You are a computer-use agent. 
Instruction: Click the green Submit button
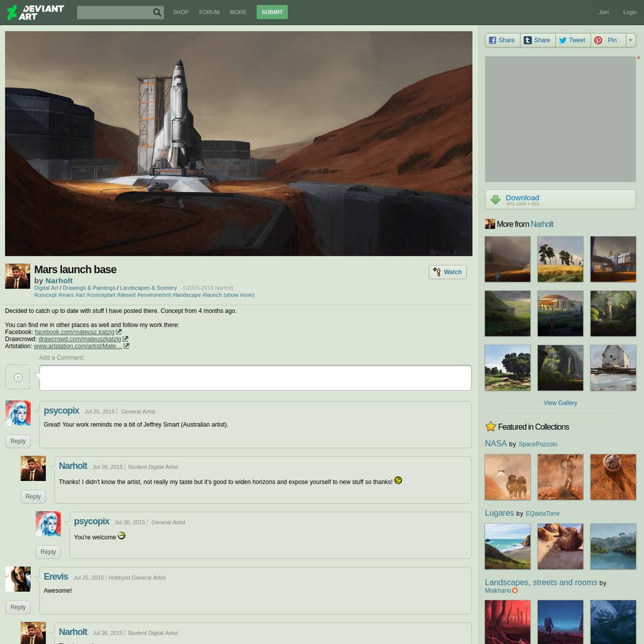tap(272, 12)
